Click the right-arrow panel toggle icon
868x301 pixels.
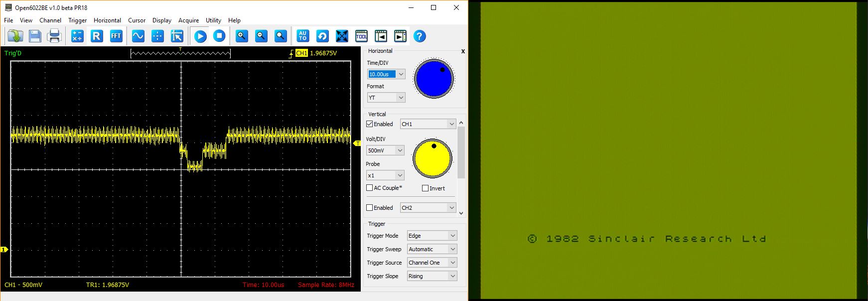tap(400, 36)
